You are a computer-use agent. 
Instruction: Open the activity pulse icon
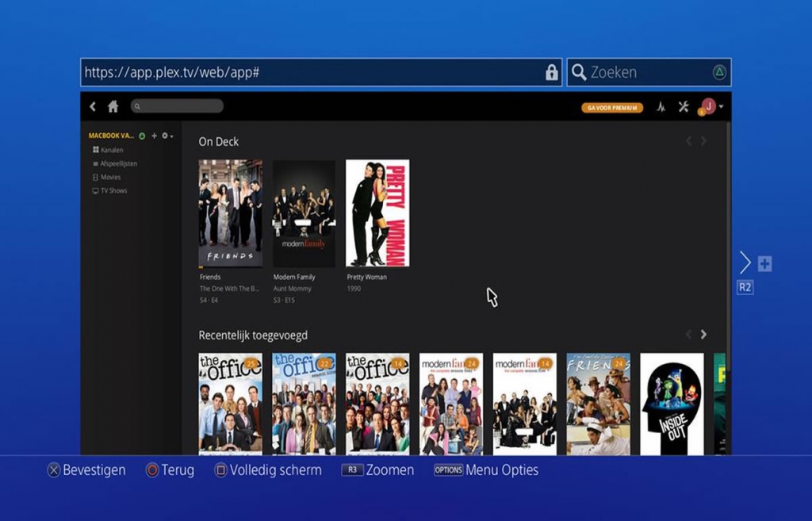point(661,107)
